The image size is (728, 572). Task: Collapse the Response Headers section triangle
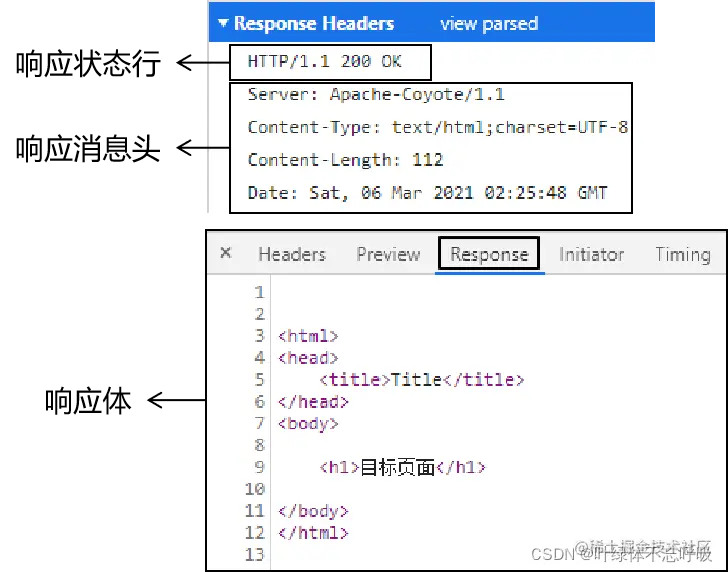tap(223, 23)
